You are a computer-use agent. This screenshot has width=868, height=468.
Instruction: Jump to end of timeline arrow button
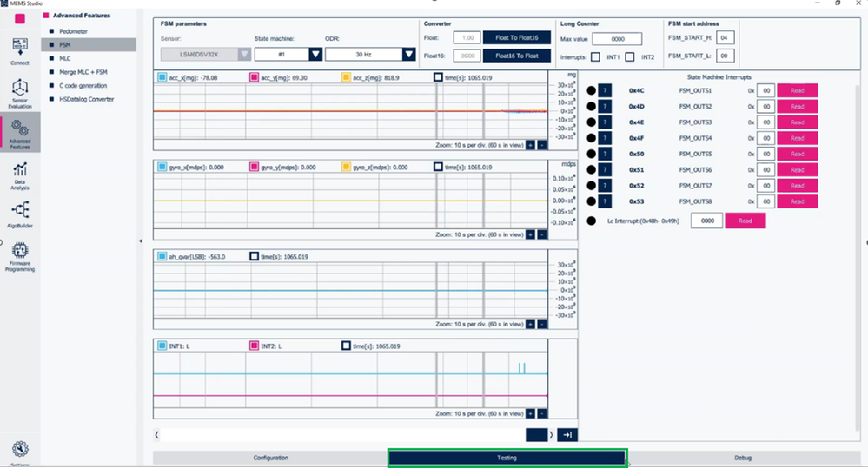click(x=567, y=435)
